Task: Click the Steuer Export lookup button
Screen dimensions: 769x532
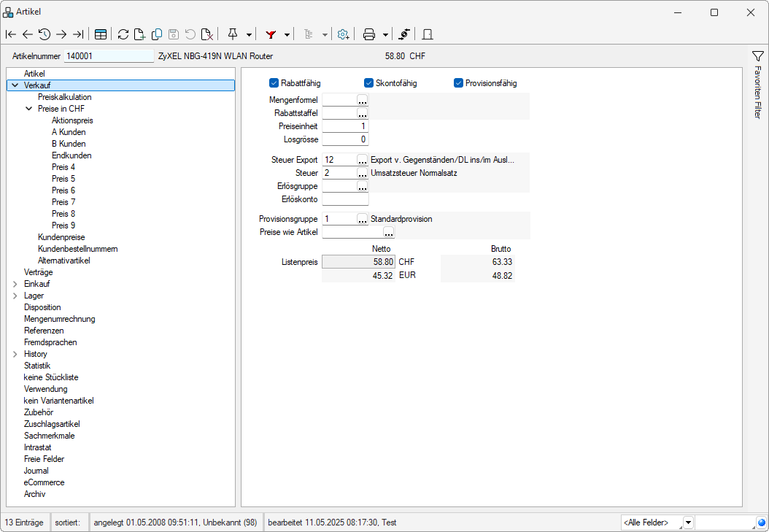Action: [x=363, y=160]
